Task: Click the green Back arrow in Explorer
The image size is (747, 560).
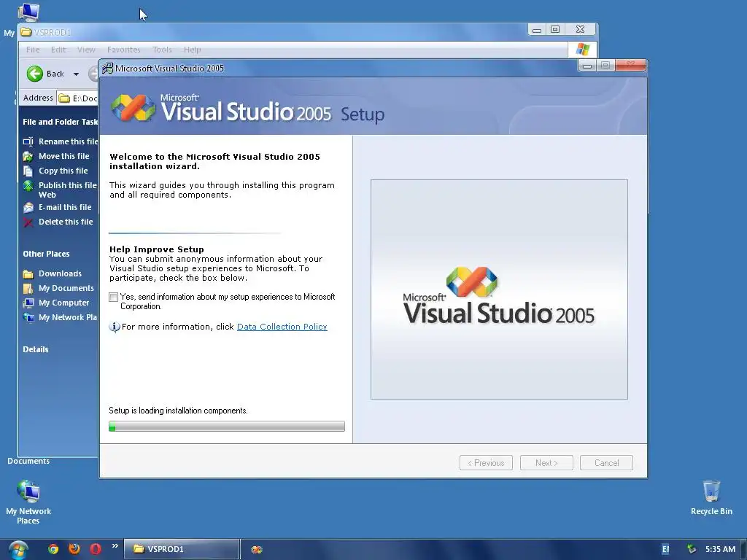Action: tap(35, 74)
